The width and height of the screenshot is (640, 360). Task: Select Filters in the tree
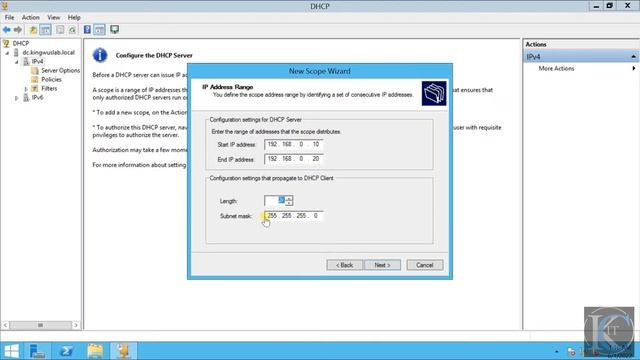(x=49, y=89)
